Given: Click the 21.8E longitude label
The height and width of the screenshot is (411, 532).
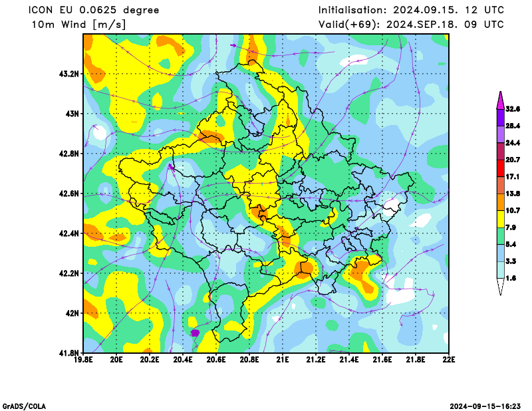Looking at the screenshot, I should pyautogui.click(x=416, y=359).
